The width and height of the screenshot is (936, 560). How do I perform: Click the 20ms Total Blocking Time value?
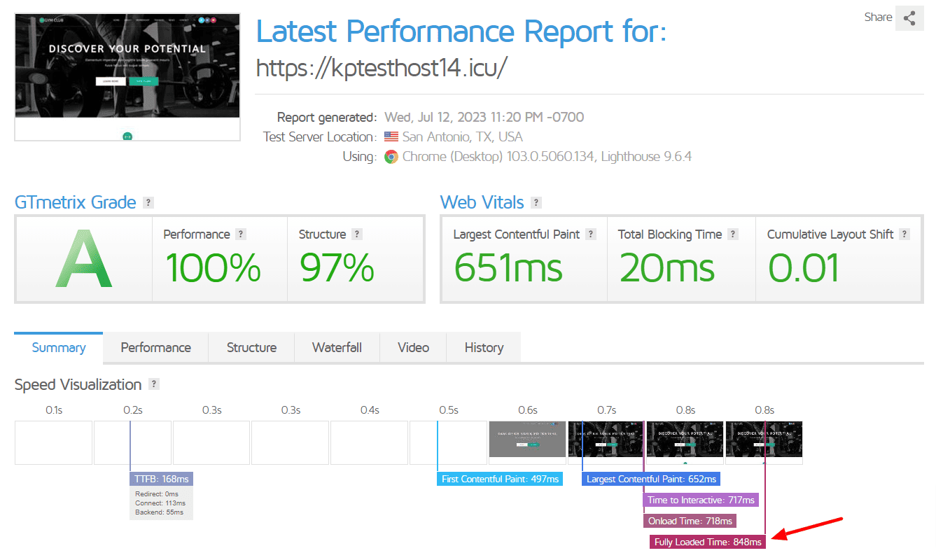click(x=667, y=267)
